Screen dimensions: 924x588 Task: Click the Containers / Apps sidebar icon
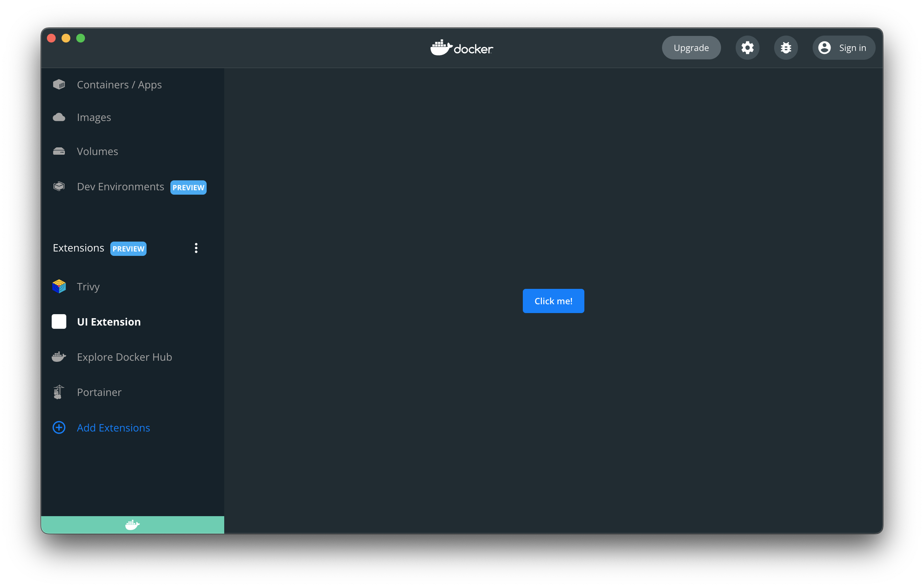point(59,84)
